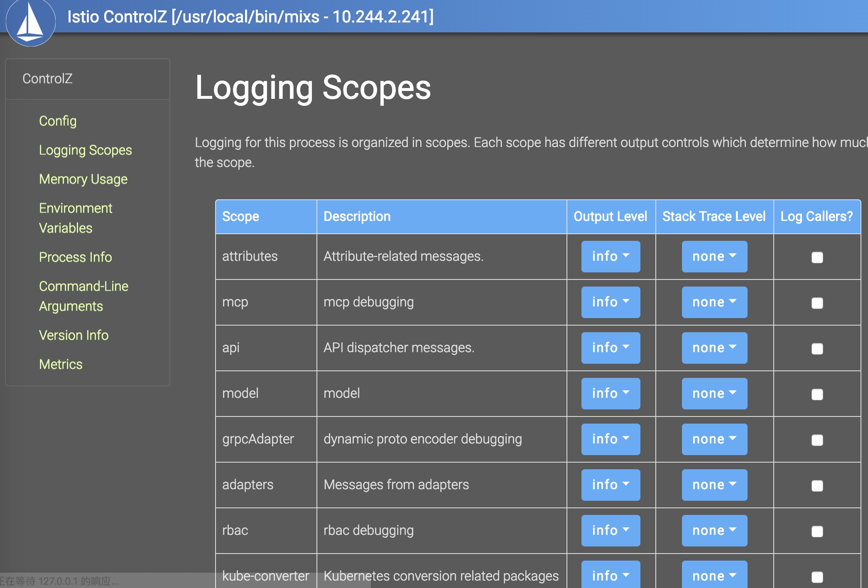This screenshot has width=868, height=588.
Task: Enable log callers for adapters scope
Action: (x=817, y=486)
